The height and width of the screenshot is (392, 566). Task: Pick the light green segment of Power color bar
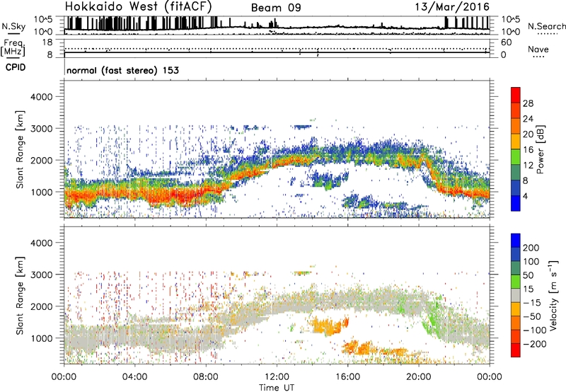coord(516,157)
